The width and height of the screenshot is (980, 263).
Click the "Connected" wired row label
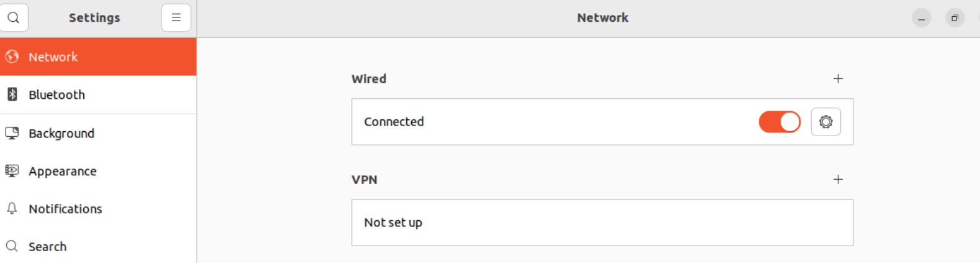[394, 122]
